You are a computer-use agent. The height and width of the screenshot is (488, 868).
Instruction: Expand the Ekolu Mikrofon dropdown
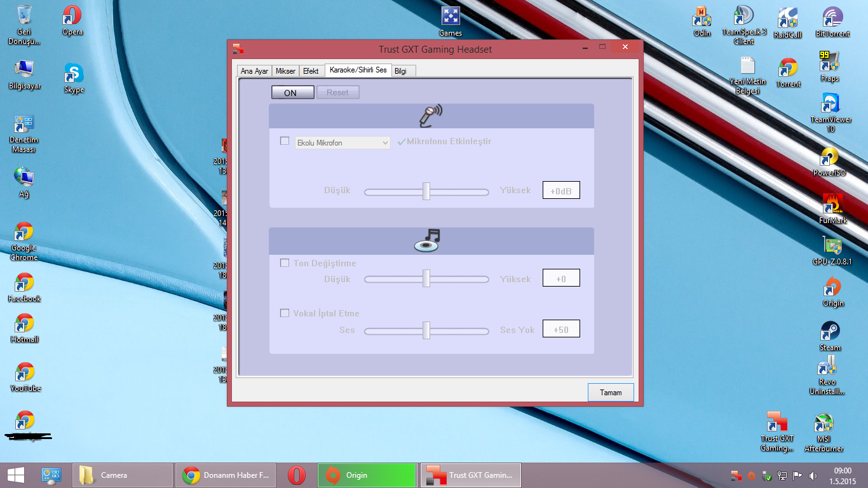342,143
